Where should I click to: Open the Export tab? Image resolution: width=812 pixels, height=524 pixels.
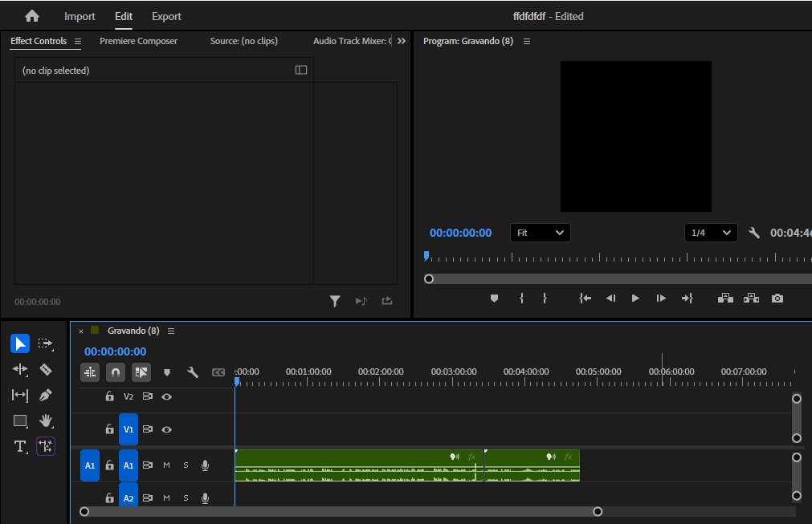pos(166,16)
